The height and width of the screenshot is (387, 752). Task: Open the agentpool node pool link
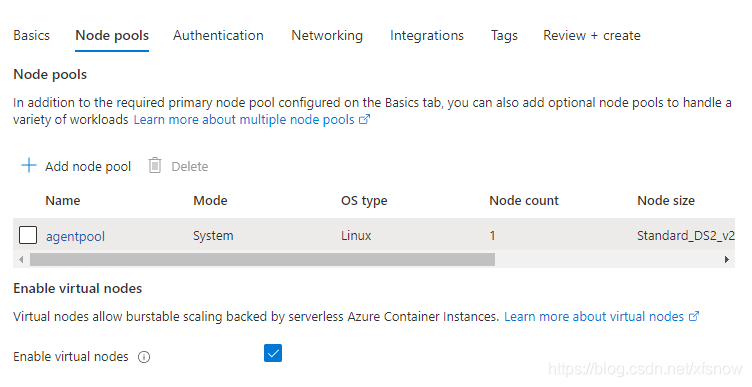click(x=75, y=236)
